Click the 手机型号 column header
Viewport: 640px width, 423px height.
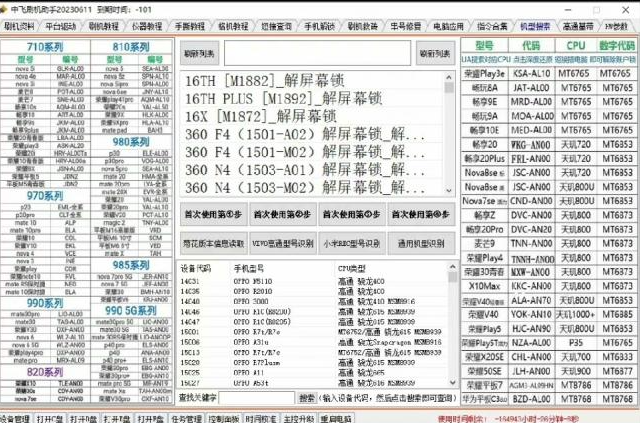coord(249,268)
